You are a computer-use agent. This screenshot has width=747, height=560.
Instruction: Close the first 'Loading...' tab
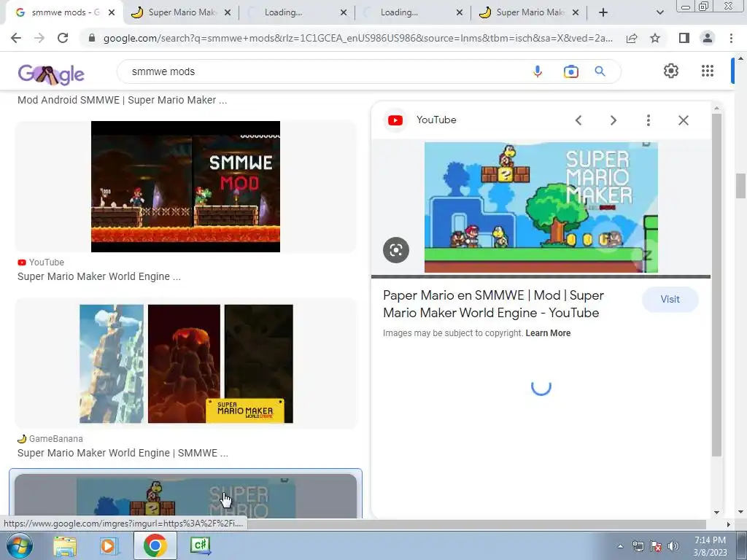click(344, 13)
